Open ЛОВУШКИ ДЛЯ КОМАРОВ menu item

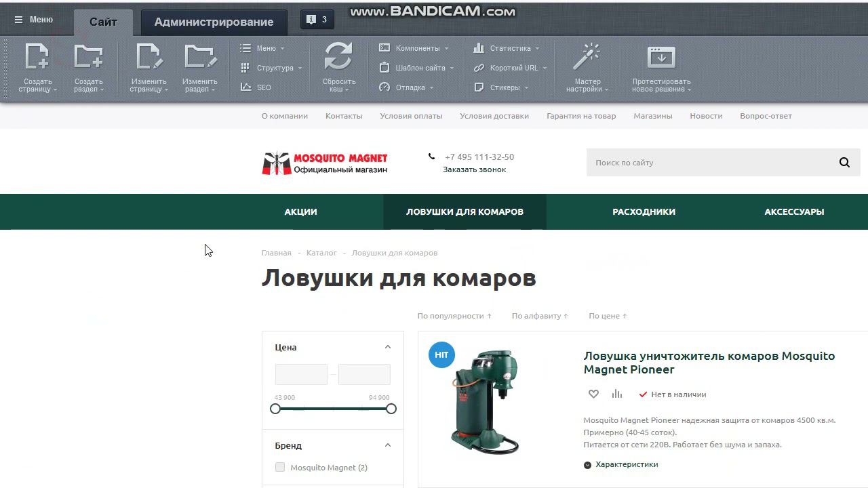point(465,211)
